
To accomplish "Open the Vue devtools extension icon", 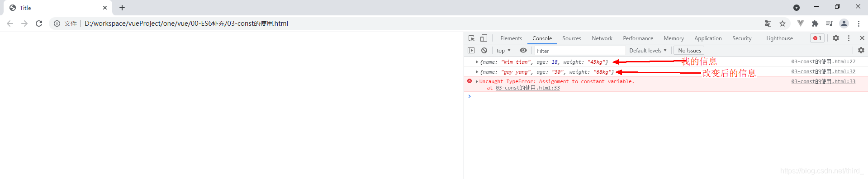I will coord(801,24).
